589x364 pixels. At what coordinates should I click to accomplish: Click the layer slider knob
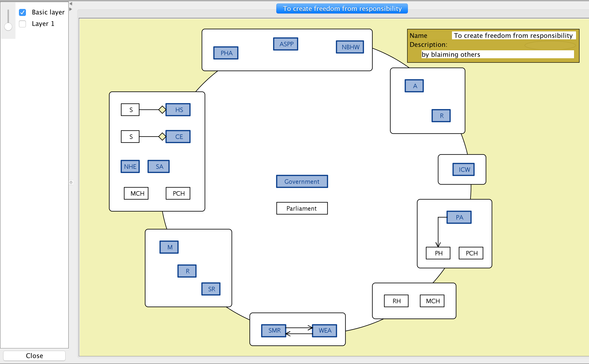8,27
